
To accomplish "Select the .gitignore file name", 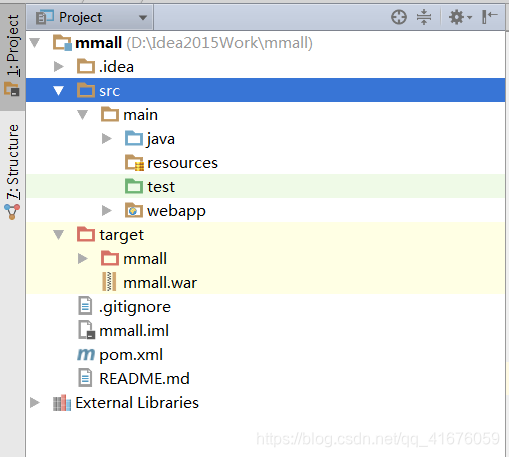I will (135, 308).
